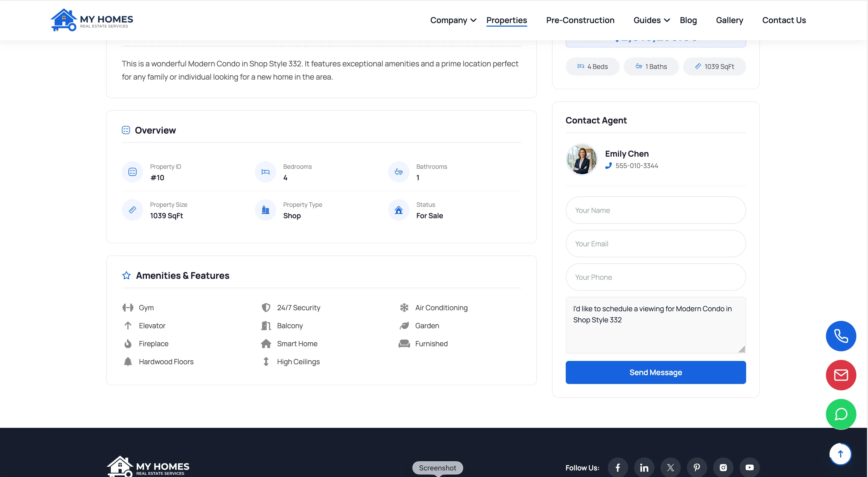The image size is (868, 477).
Task: Expand the Company dropdown menu
Action: tap(453, 20)
